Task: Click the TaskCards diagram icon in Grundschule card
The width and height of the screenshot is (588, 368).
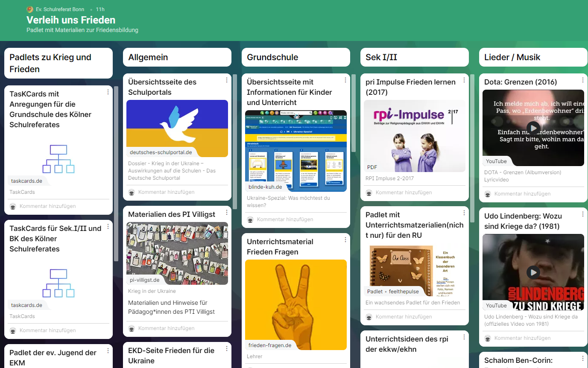Action: pos(59,159)
